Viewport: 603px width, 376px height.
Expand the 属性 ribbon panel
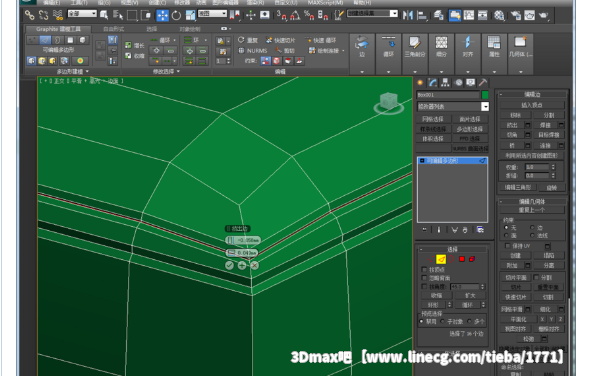point(494,72)
